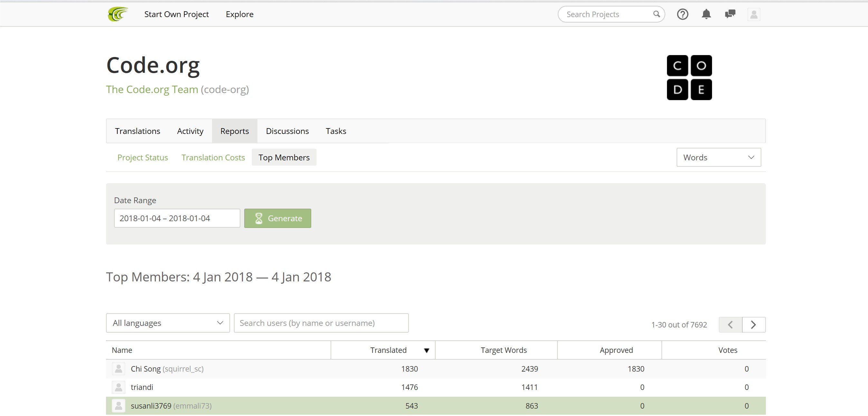
Task: Open susanli3769 (emmali73) member name
Action: point(171,406)
